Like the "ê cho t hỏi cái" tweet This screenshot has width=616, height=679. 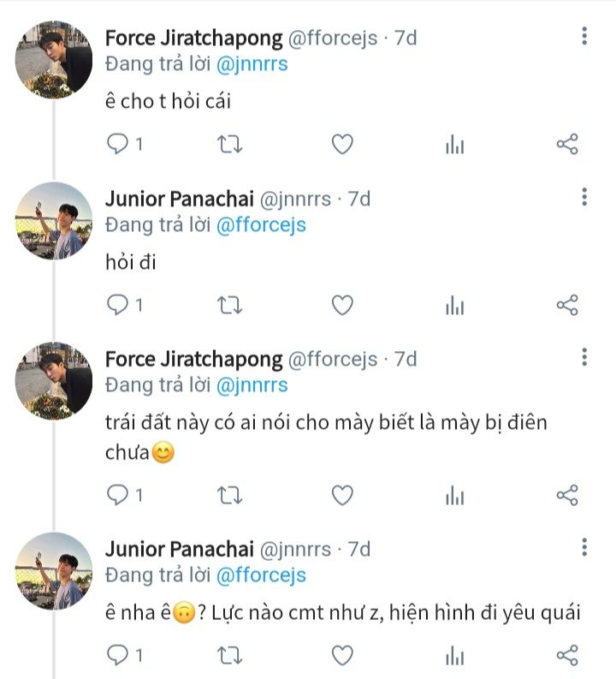[x=342, y=144]
